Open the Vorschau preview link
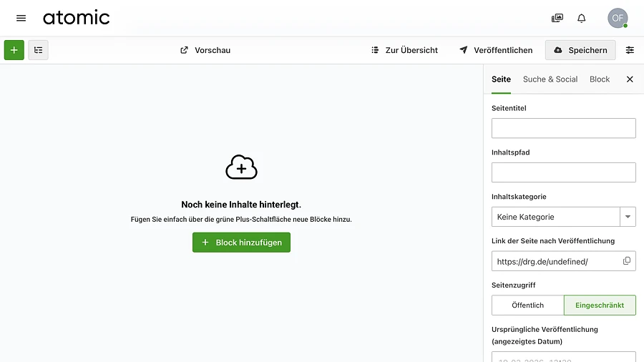Viewport: 644px width, 362px height. pos(205,50)
